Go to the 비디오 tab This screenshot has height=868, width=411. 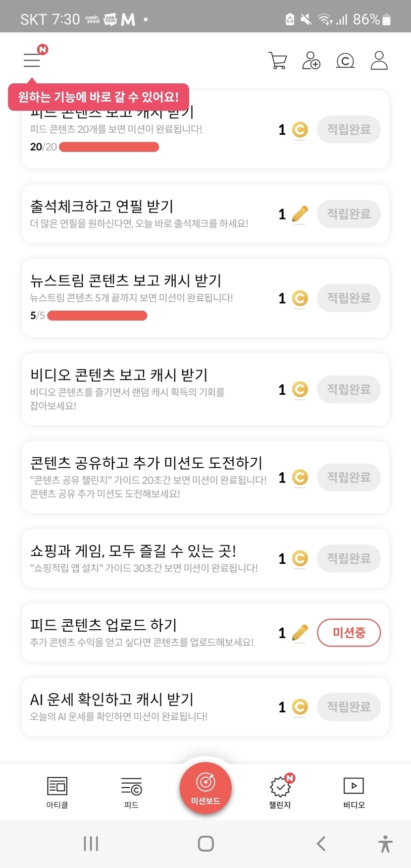(x=354, y=792)
